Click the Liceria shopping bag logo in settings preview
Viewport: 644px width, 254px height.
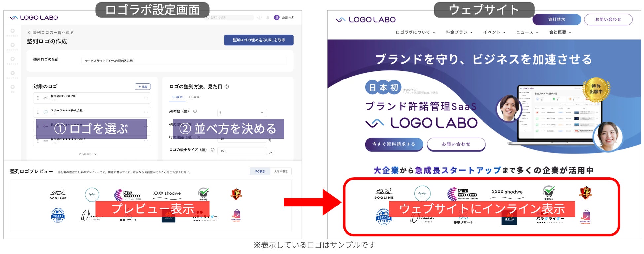click(236, 215)
